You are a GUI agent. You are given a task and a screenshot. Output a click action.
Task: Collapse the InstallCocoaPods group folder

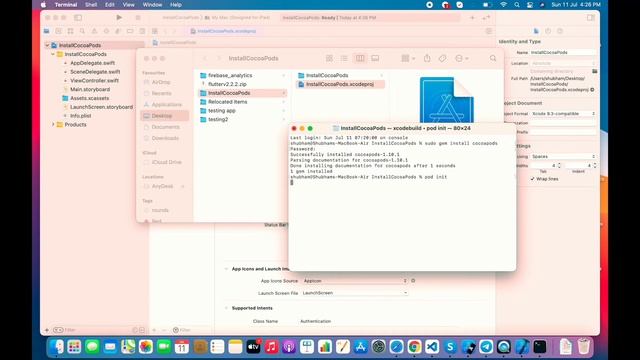[53, 54]
